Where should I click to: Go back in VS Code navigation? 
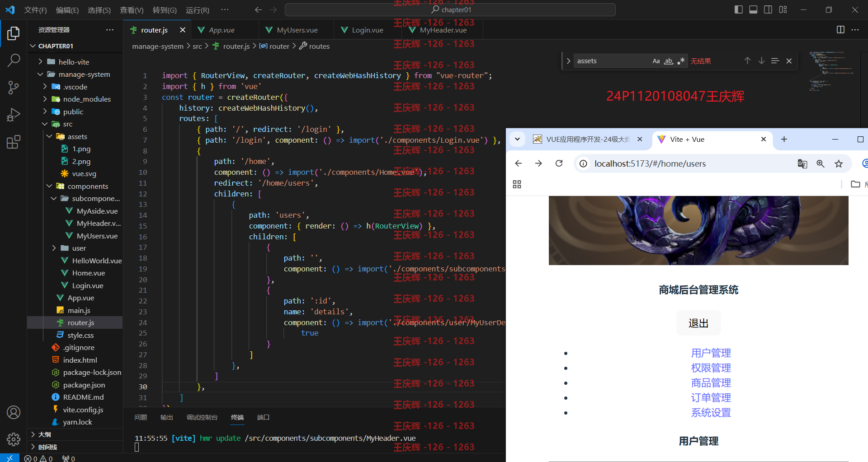coord(258,9)
